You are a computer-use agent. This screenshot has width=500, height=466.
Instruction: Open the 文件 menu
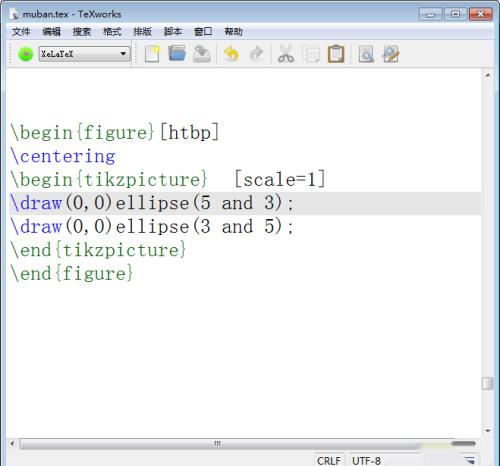[21, 32]
